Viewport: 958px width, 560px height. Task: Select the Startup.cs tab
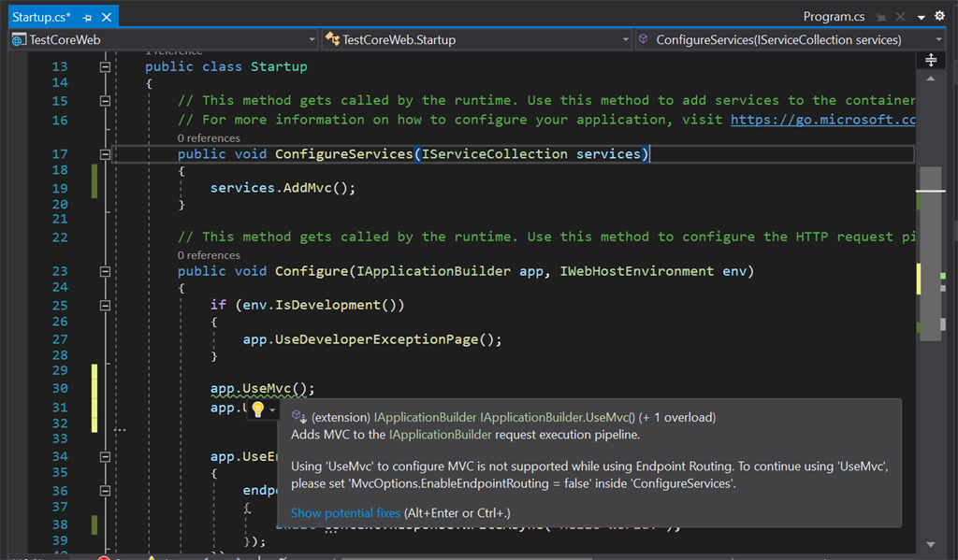point(41,17)
